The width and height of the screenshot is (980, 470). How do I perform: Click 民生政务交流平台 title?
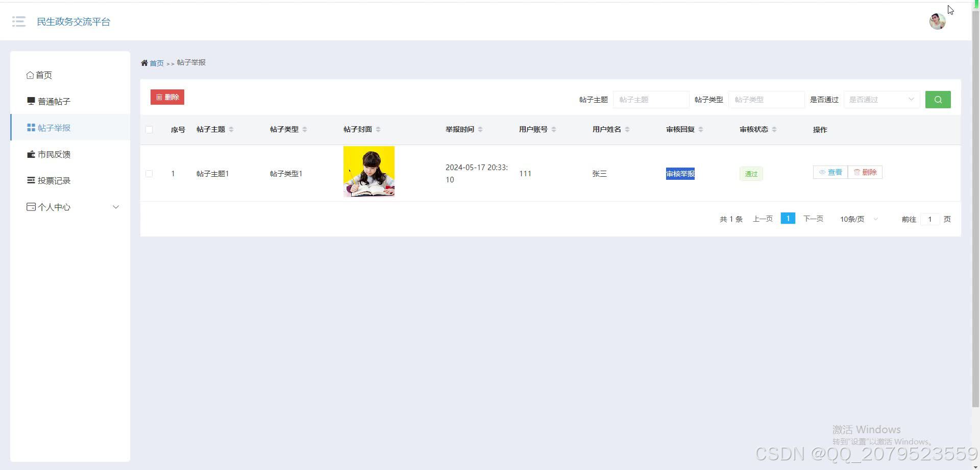coord(73,21)
